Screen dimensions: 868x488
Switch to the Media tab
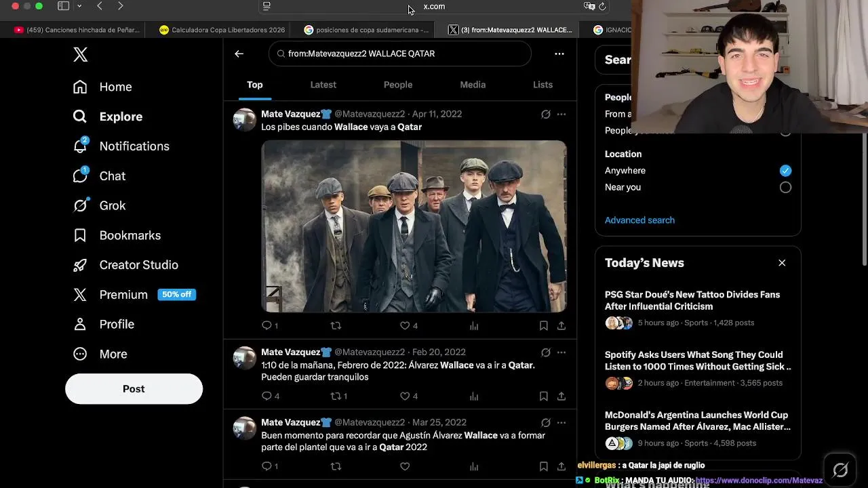pyautogui.click(x=473, y=85)
